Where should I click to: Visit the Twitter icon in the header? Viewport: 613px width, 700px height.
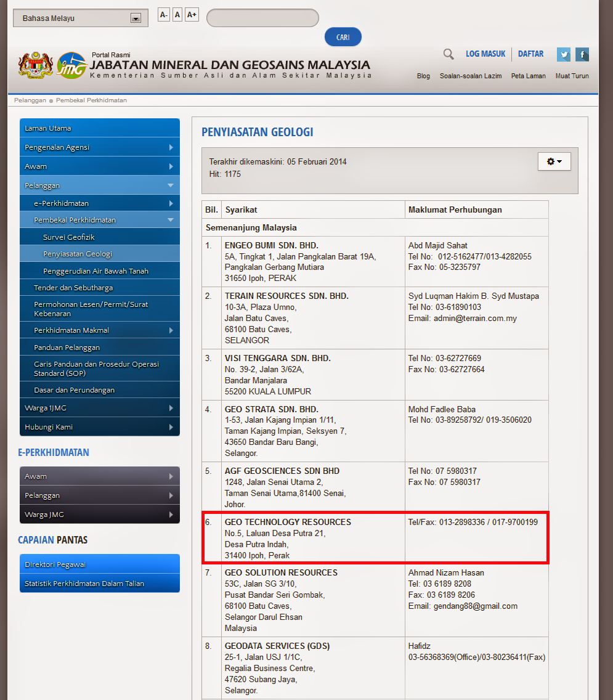click(563, 54)
